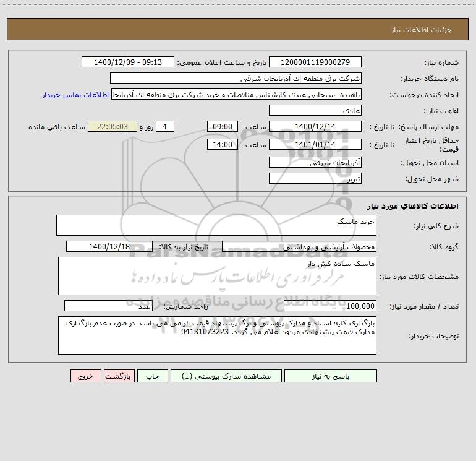Screen dimensions: 476x461
Task: Click the label شماره نیاز
Action: [441, 63]
